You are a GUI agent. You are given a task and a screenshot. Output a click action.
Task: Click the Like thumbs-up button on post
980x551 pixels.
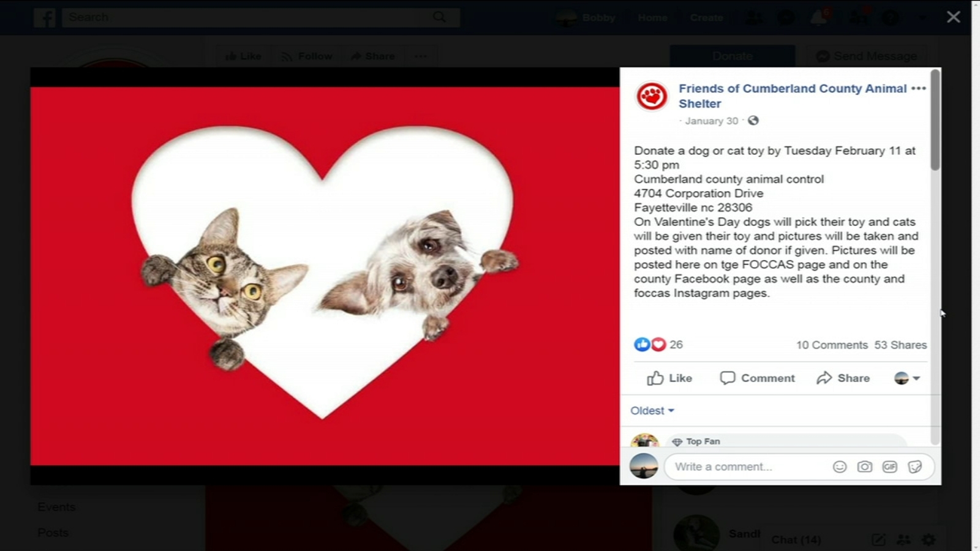tap(669, 378)
